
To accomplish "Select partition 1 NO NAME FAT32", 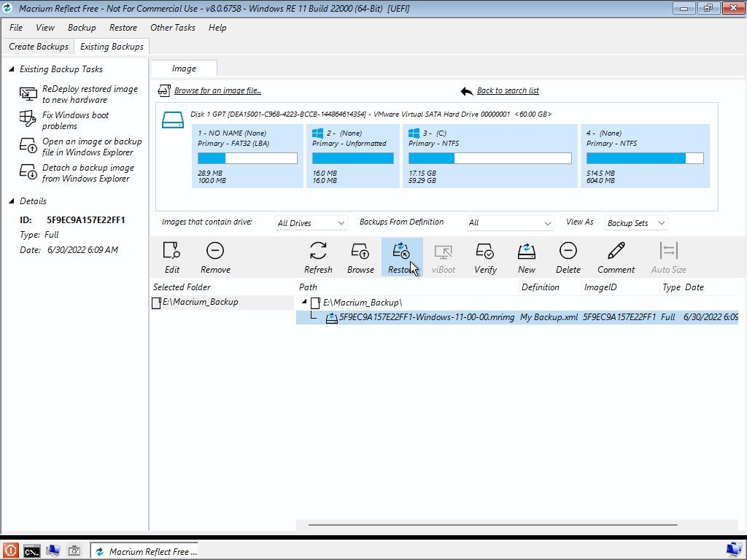I will (x=247, y=156).
